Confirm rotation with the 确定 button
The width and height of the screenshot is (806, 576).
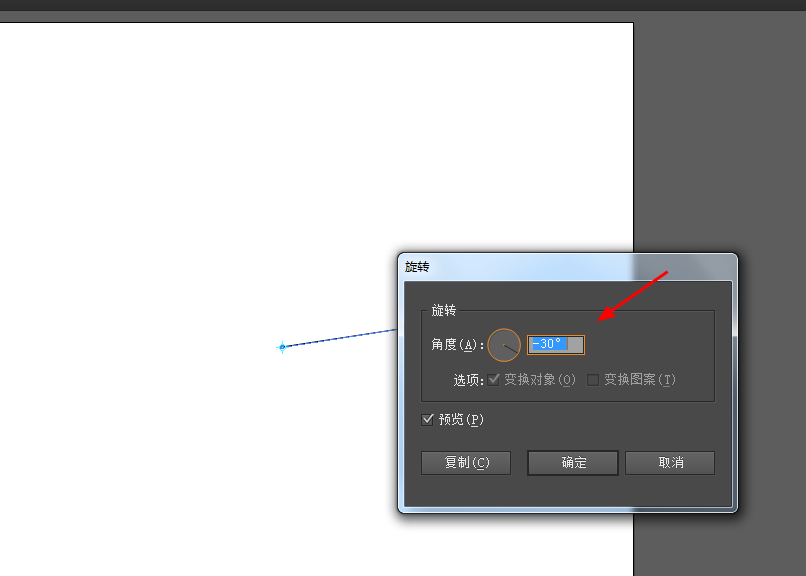point(573,462)
